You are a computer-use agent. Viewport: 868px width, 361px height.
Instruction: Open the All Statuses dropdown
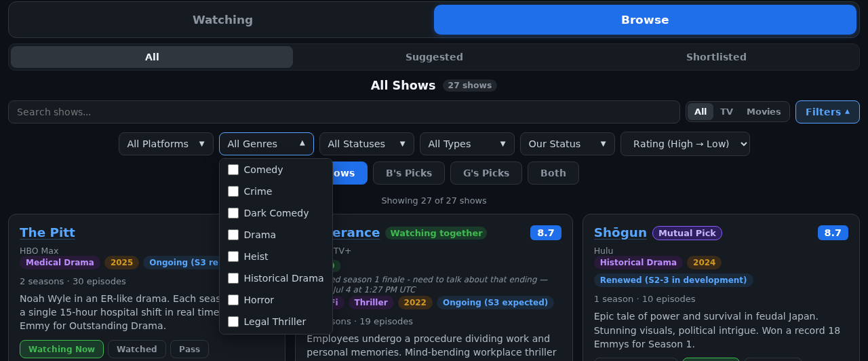click(367, 144)
